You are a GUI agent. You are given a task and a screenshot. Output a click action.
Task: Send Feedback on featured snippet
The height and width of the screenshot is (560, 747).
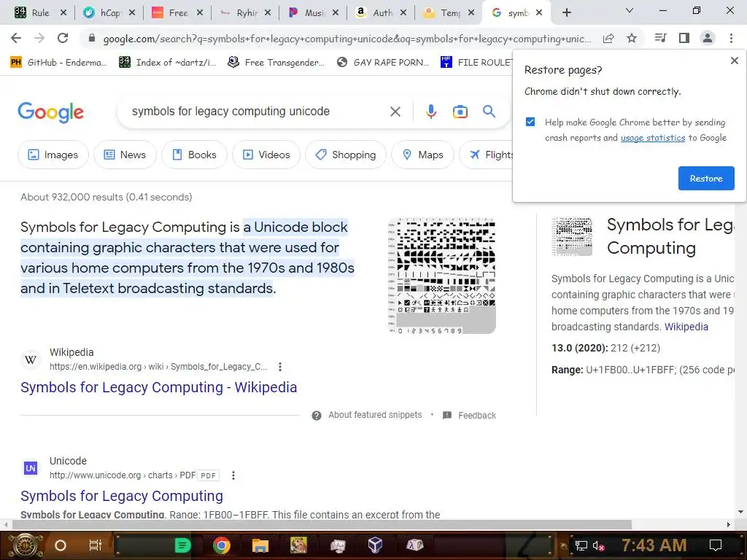click(x=469, y=415)
